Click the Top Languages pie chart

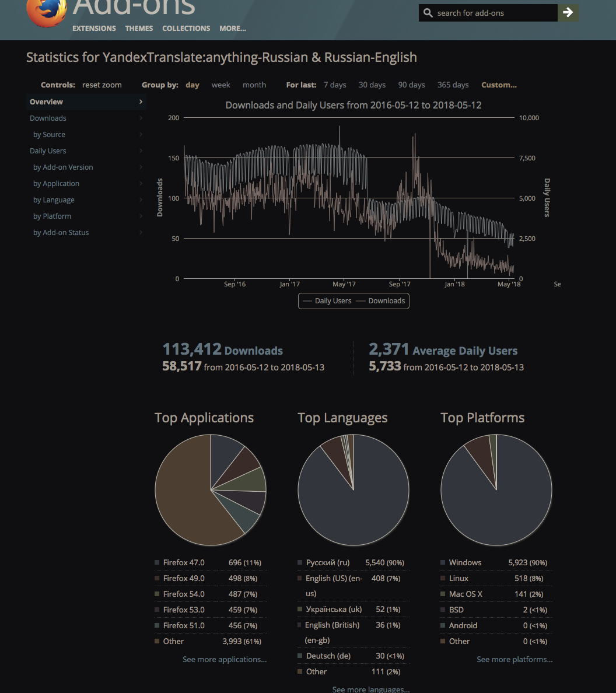[353, 489]
